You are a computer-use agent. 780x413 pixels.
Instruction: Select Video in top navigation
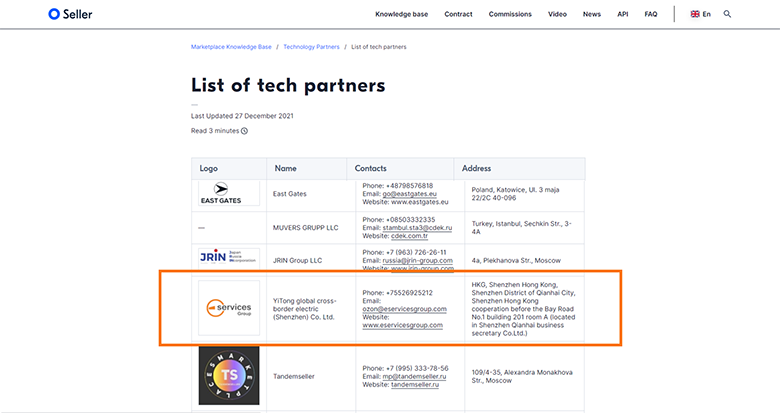click(x=557, y=14)
